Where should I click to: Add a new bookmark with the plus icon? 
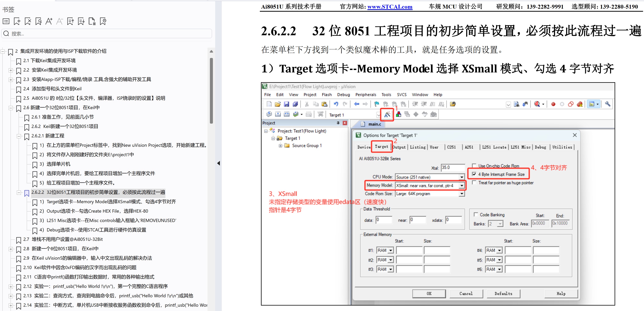tap(17, 21)
